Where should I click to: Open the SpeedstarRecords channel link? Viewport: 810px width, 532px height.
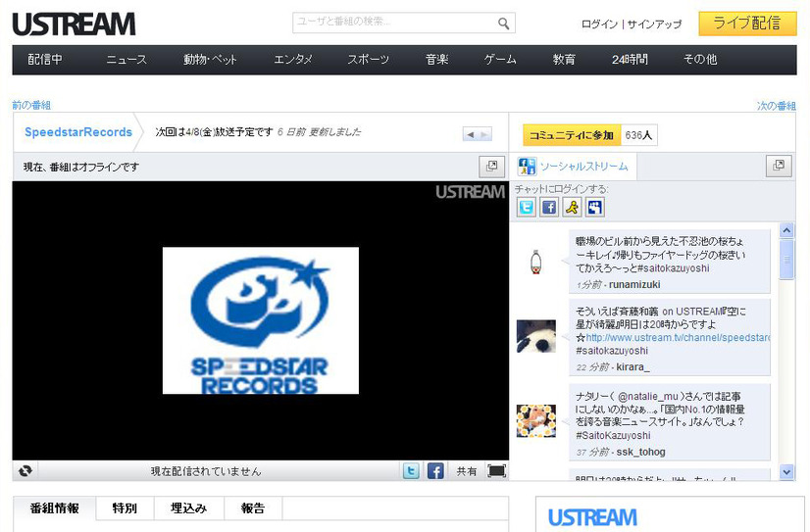point(78,132)
